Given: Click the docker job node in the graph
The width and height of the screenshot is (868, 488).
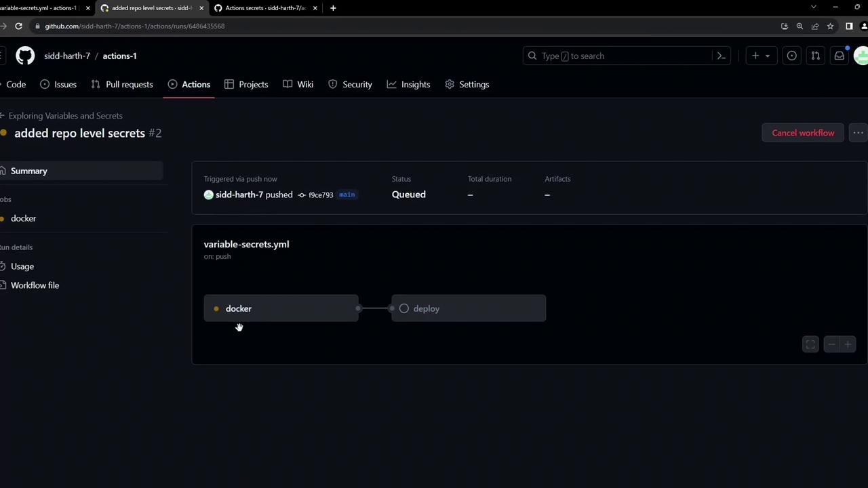Looking at the screenshot, I should tap(281, 308).
